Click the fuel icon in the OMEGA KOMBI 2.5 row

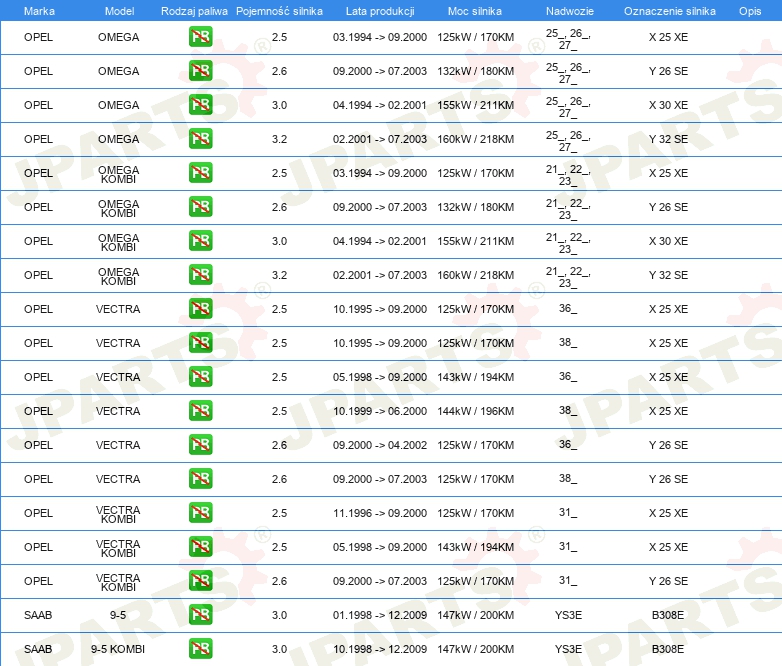200,173
